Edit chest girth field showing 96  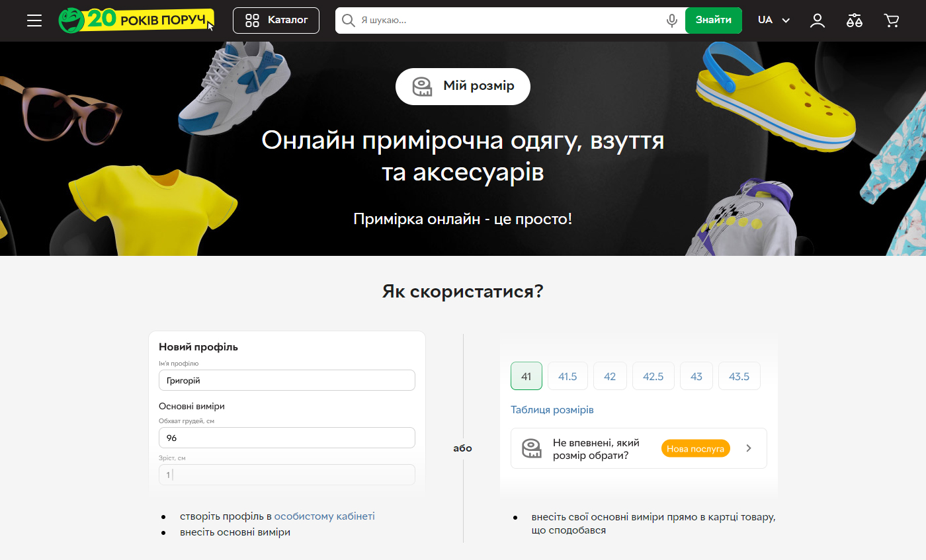(287, 438)
